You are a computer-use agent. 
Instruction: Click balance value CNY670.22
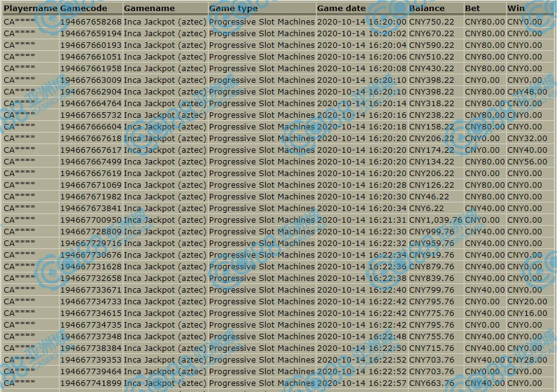coord(432,33)
